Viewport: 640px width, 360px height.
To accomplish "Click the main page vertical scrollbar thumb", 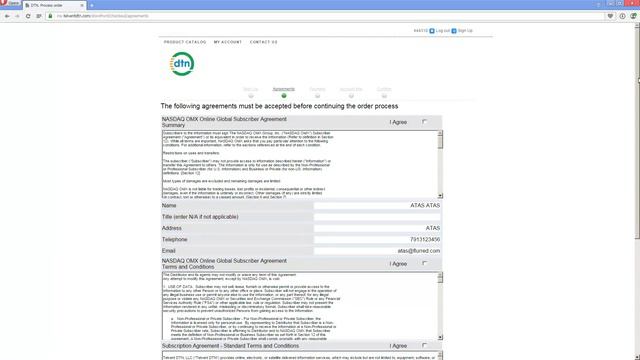I will click(x=637, y=134).
